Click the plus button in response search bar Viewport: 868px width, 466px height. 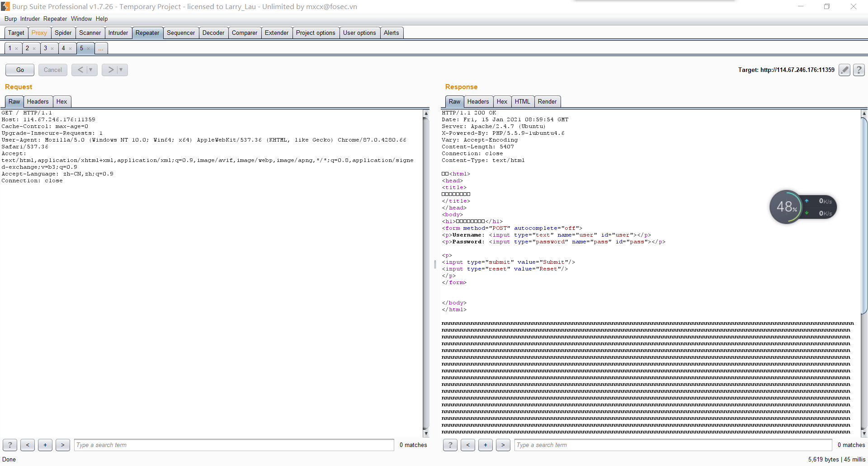(486, 445)
